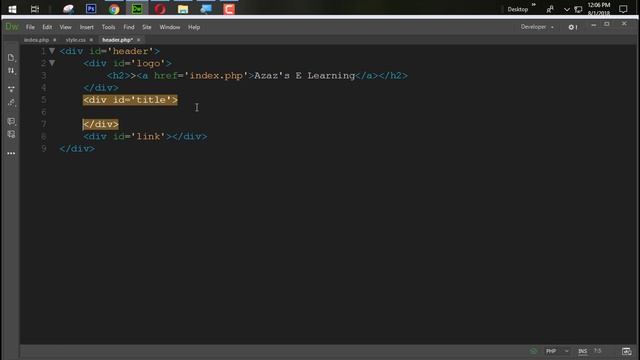
Task: Open the Edit menu
Action: point(47,27)
